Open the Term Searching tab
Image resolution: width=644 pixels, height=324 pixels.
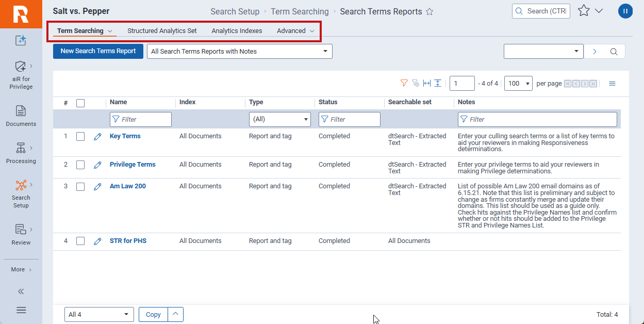pos(85,31)
